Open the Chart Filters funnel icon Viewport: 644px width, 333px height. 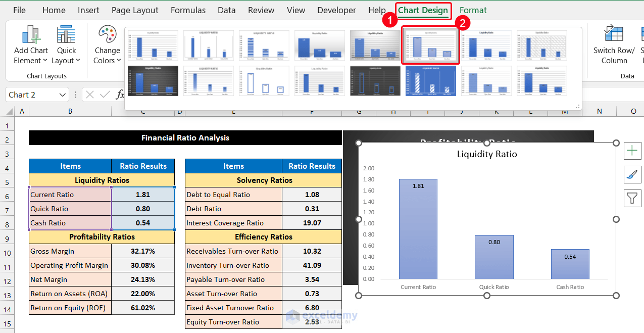pos(632,198)
